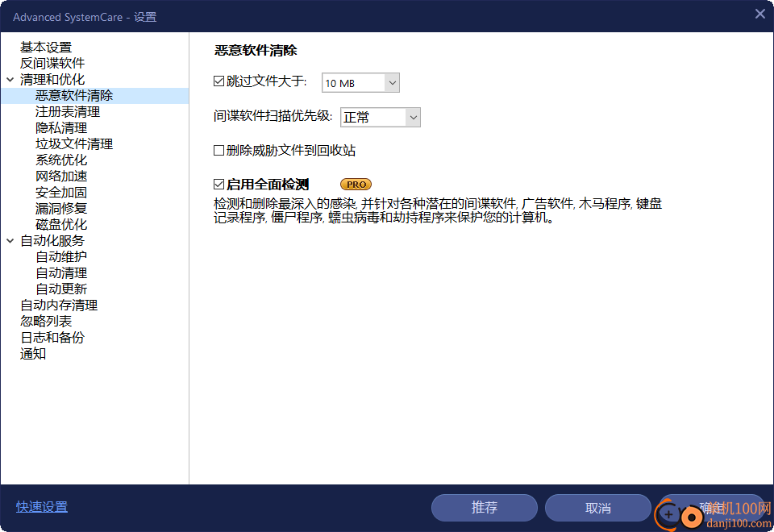774x532 pixels.
Task: Click the 启用全面检测 description paragraph
Action: pos(438,210)
